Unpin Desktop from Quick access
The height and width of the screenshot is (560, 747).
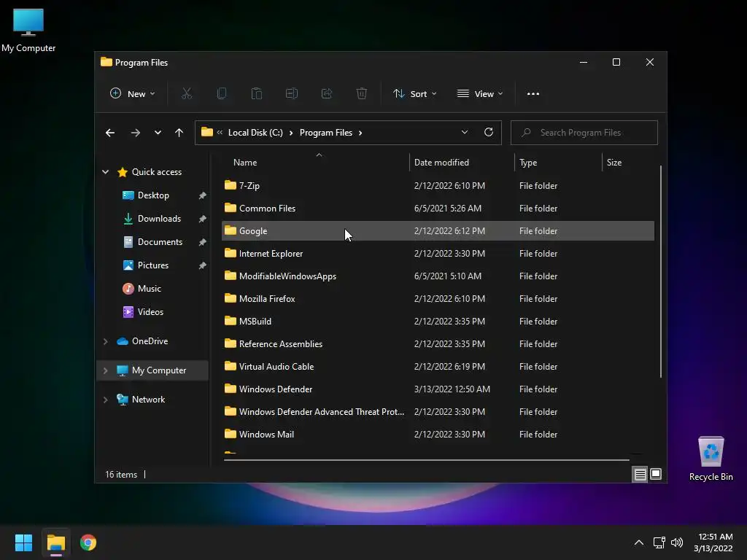[203, 195]
